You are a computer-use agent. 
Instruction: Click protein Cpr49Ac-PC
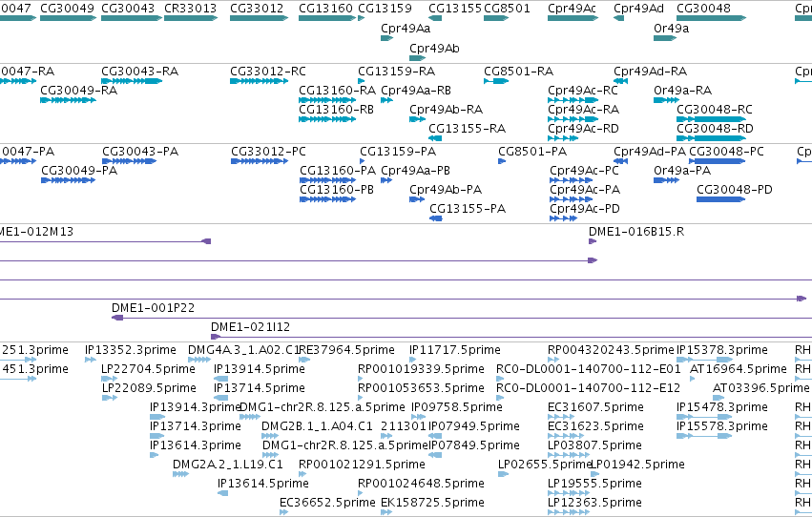tap(572, 180)
